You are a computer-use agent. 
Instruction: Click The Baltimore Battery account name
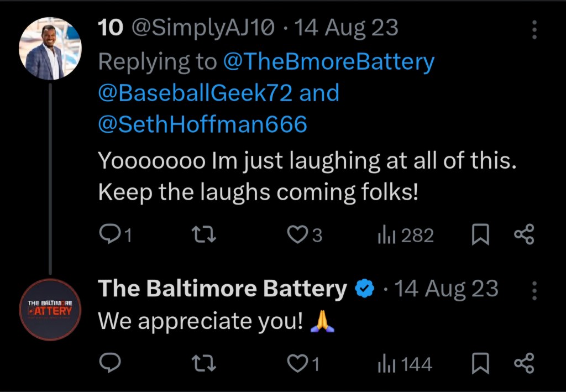tap(222, 289)
